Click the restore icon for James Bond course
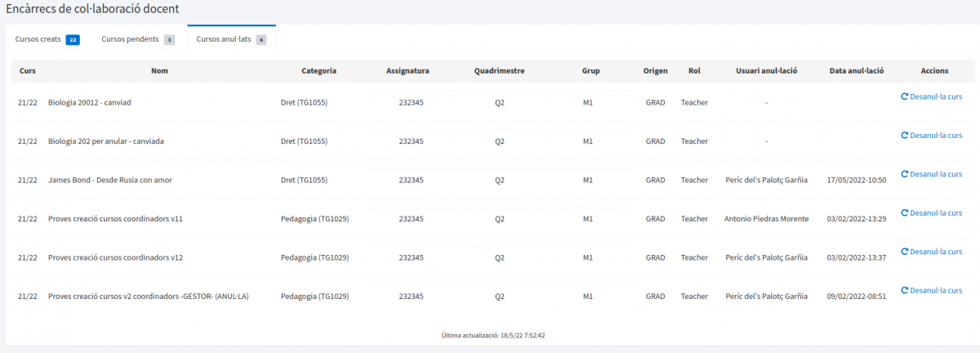The image size is (980, 353). tap(904, 174)
